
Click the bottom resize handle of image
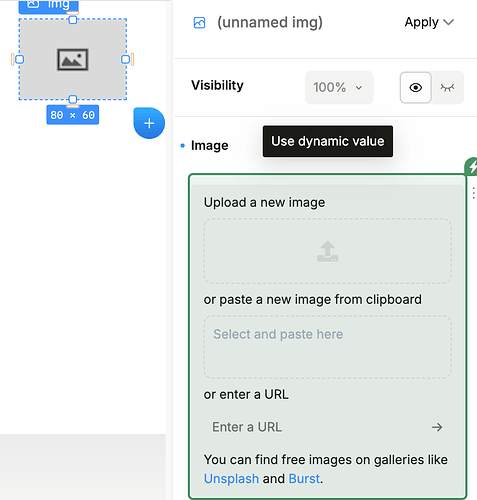[x=73, y=99]
